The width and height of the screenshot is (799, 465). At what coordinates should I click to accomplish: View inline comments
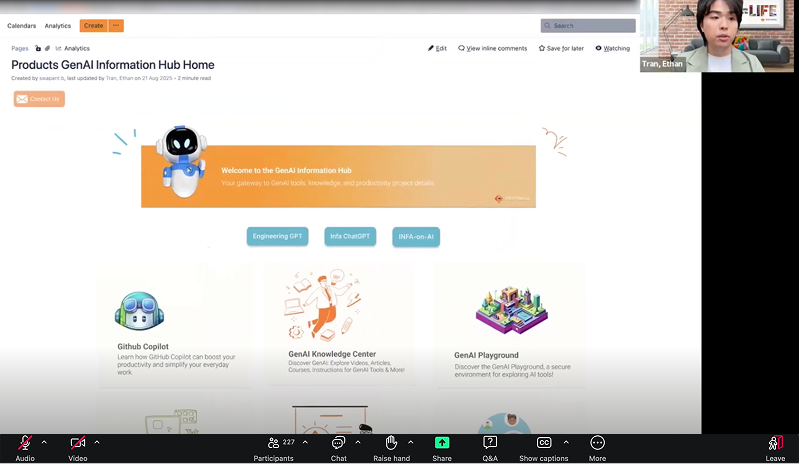[x=493, y=48]
